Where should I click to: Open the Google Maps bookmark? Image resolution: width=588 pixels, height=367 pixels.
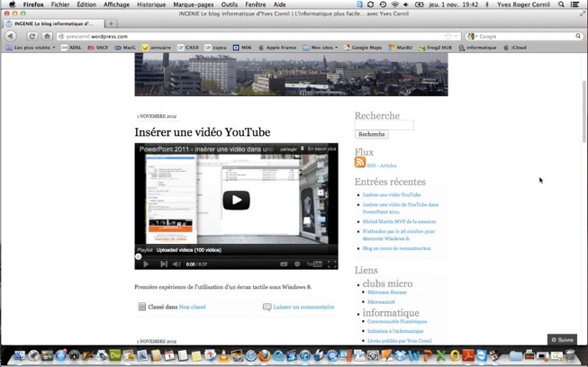[363, 48]
